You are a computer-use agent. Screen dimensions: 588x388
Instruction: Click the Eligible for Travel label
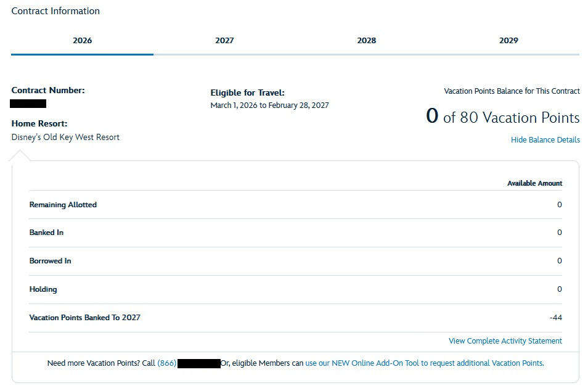point(248,93)
